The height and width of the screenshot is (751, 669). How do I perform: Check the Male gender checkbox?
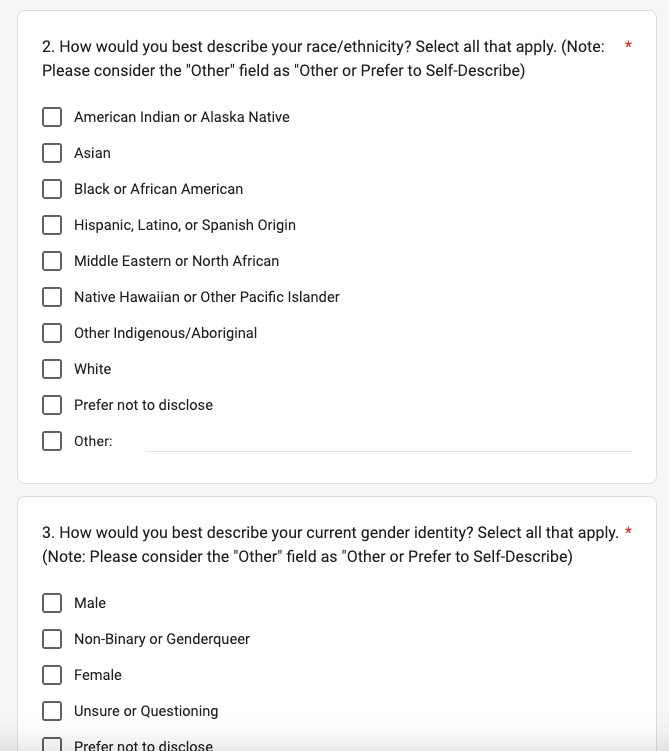pyautogui.click(x=52, y=603)
